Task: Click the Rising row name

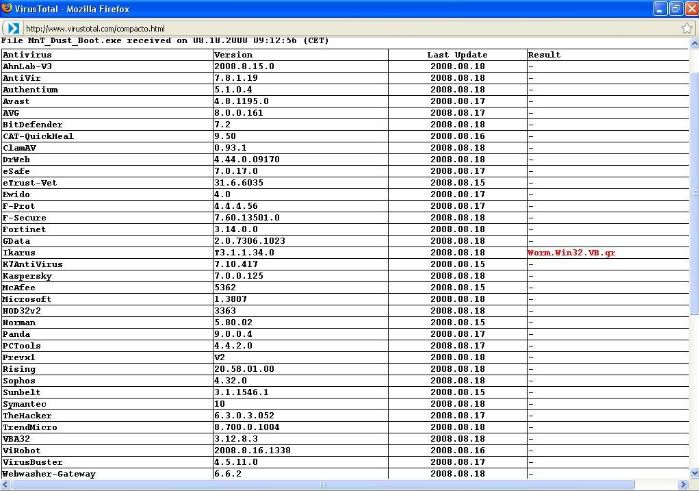Action: click(x=19, y=369)
